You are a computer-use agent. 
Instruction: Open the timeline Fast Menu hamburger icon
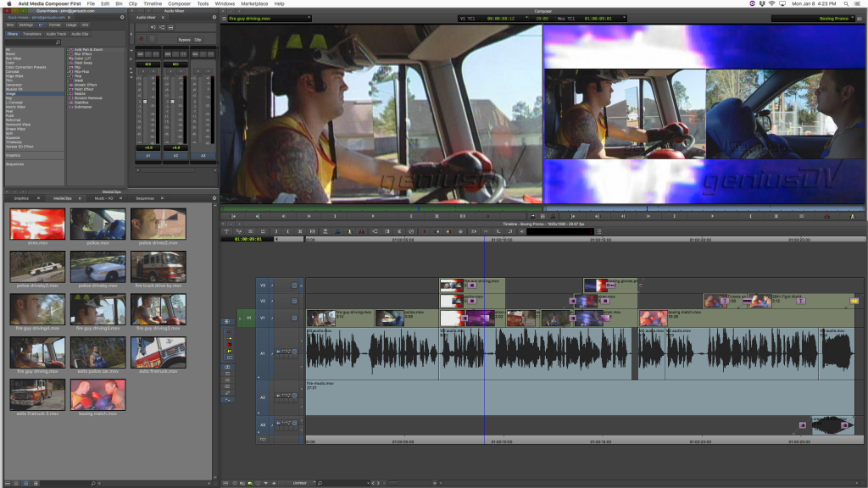coord(598,231)
